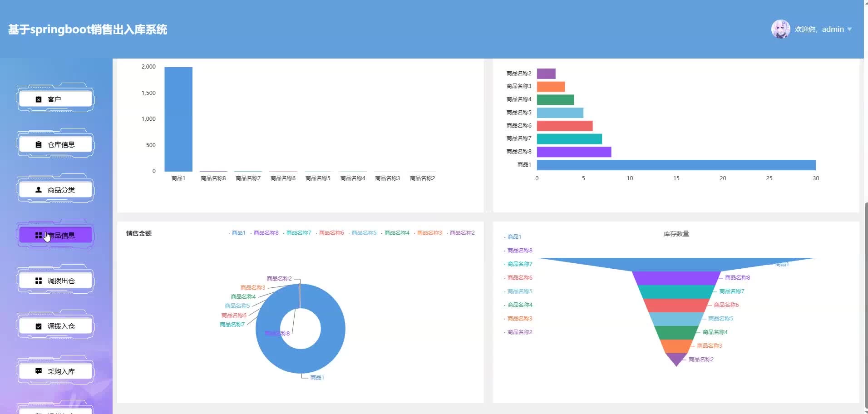Click the red 商品名称6 horizontal bar
Screen dimensions: 868x414
point(565,126)
